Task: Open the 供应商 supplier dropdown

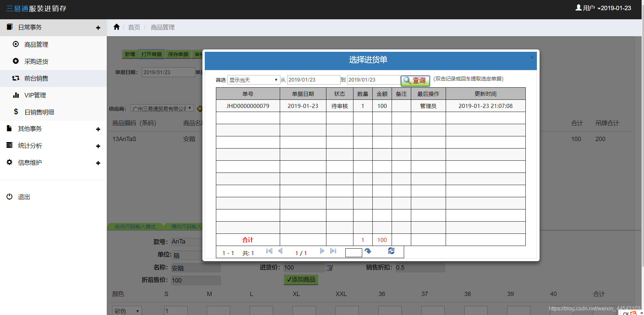Action: [x=162, y=108]
